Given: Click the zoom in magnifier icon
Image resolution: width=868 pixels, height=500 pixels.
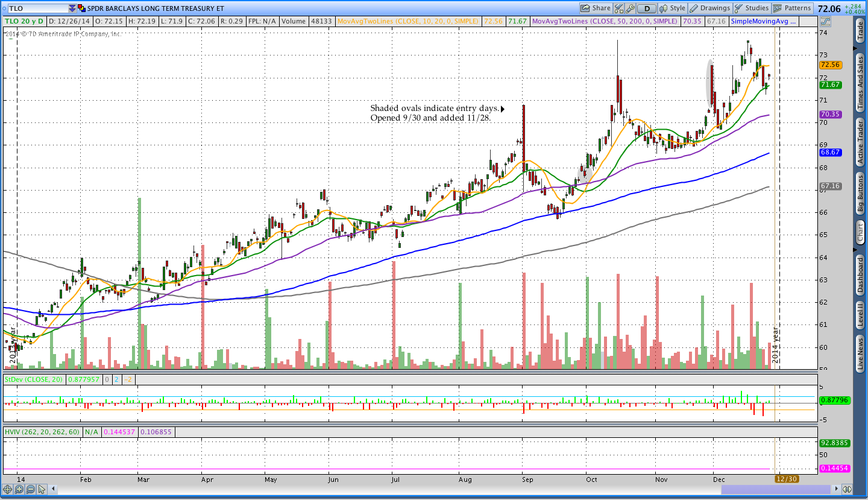Looking at the screenshot, I should point(19,489).
